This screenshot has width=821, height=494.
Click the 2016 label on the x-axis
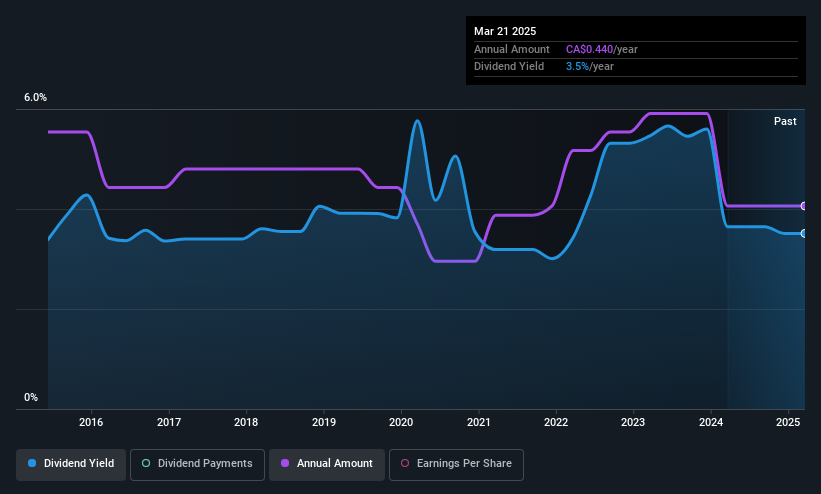coord(91,422)
